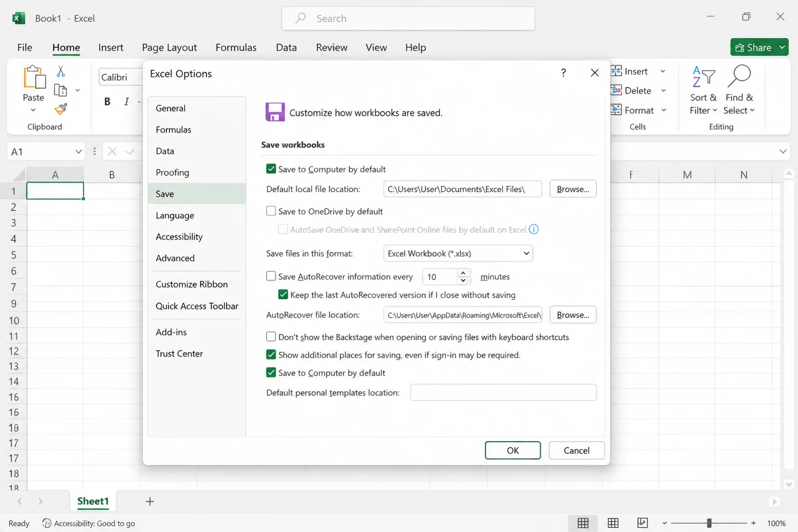This screenshot has height=532, width=798.
Task: Open the Copy options dropdown arrow
Action: (x=77, y=90)
